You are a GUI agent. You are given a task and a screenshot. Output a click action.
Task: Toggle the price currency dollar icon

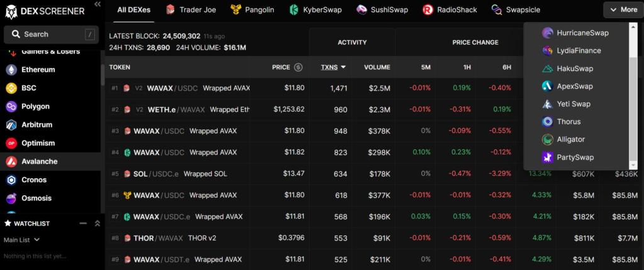click(x=298, y=67)
